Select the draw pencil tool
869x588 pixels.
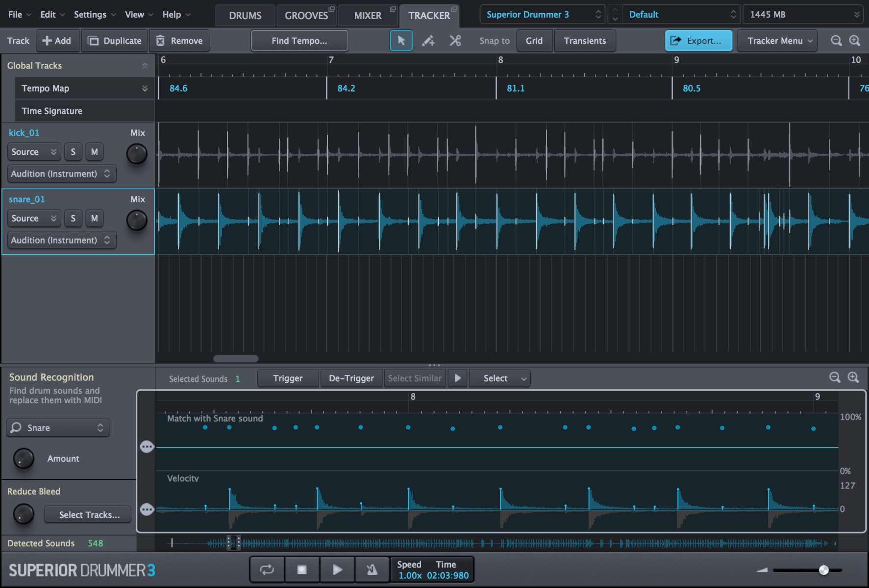tap(428, 41)
